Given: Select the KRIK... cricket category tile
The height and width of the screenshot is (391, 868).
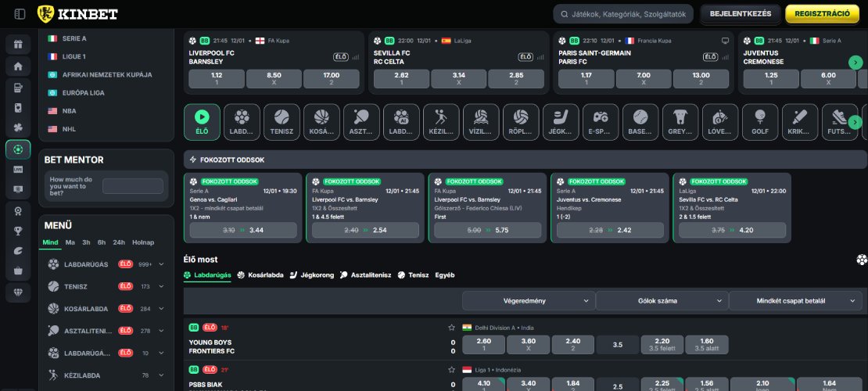Looking at the screenshot, I should tap(800, 122).
